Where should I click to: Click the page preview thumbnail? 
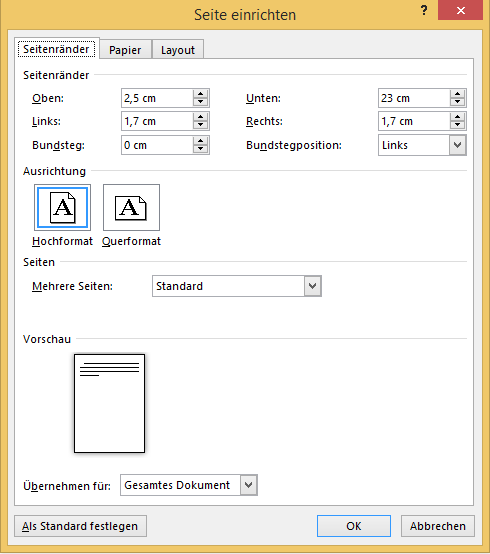[x=110, y=403]
